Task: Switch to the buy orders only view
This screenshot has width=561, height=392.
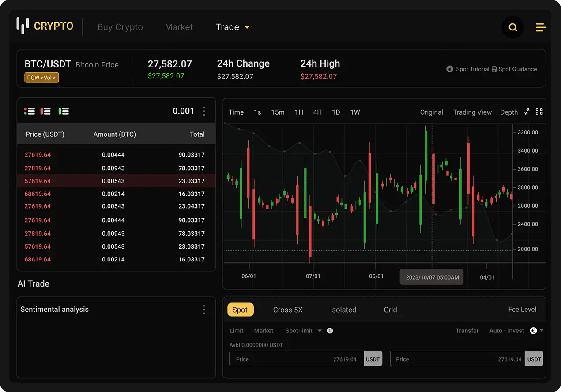Action: pyautogui.click(x=64, y=111)
